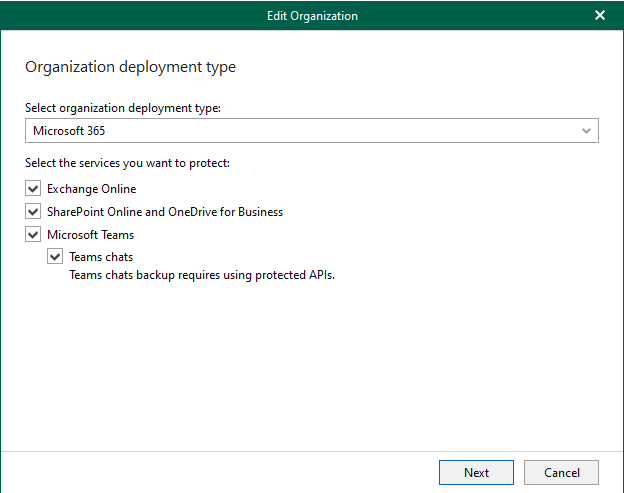624x493 pixels.
Task: Proceed with the Next button
Action: tap(476, 473)
